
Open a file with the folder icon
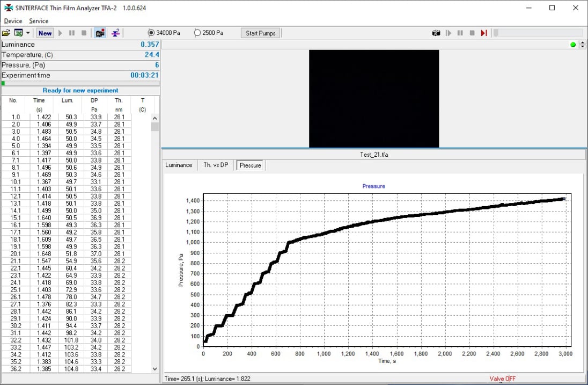tap(6, 33)
